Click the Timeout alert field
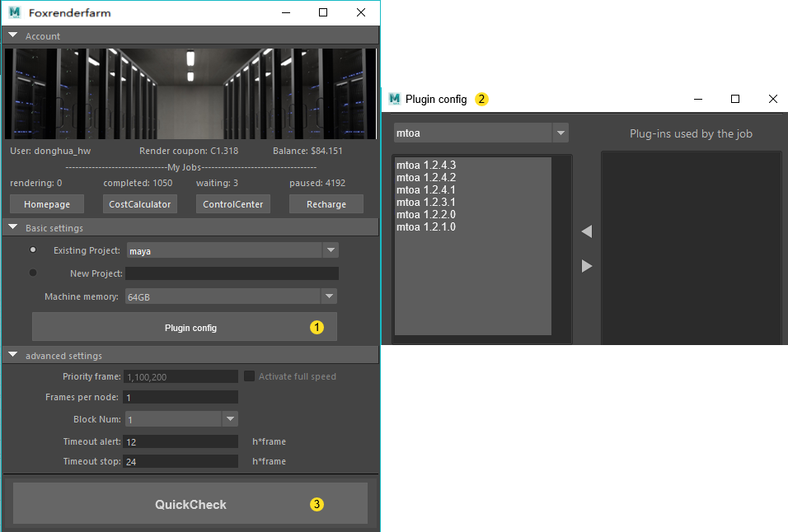Viewport: 788px width, 532px height. pos(181,441)
